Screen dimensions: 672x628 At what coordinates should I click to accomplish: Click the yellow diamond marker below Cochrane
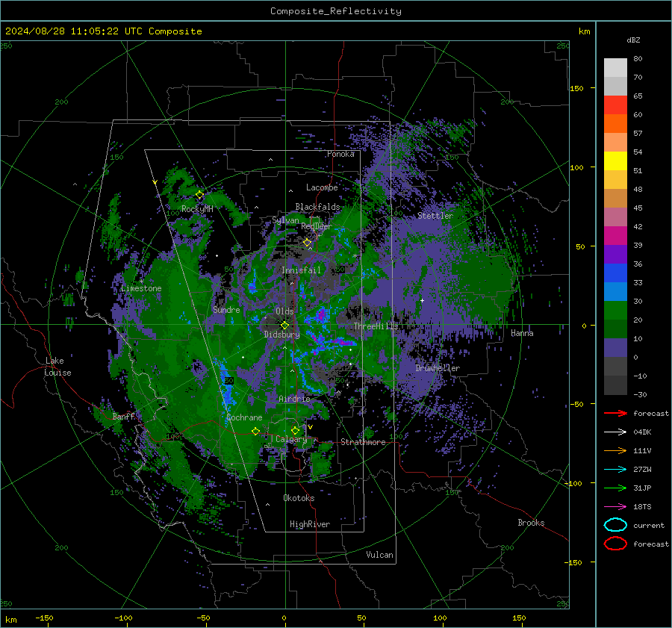(x=256, y=431)
